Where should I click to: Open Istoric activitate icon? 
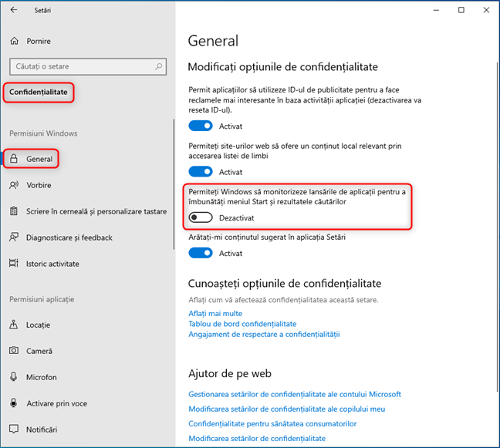pyautogui.click(x=14, y=264)
